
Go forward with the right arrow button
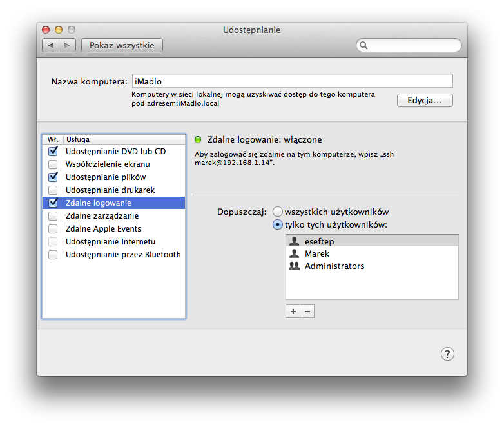point(67,45)
